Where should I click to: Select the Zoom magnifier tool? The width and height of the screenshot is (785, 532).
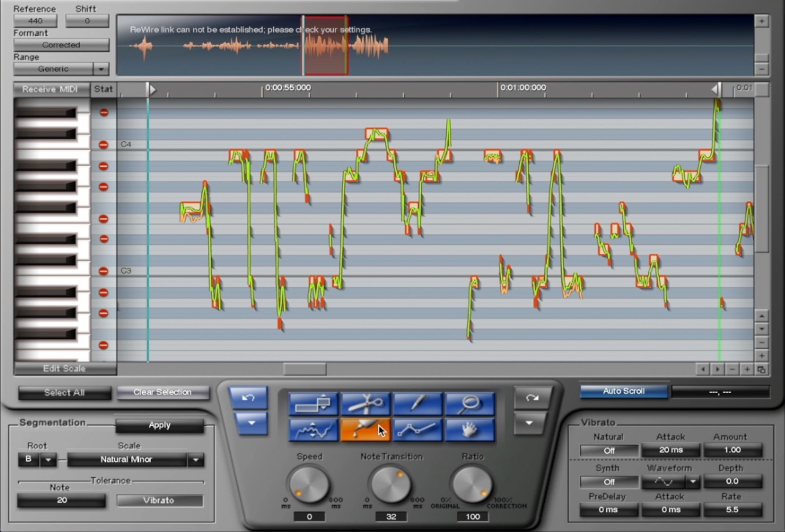coord(469,403)
